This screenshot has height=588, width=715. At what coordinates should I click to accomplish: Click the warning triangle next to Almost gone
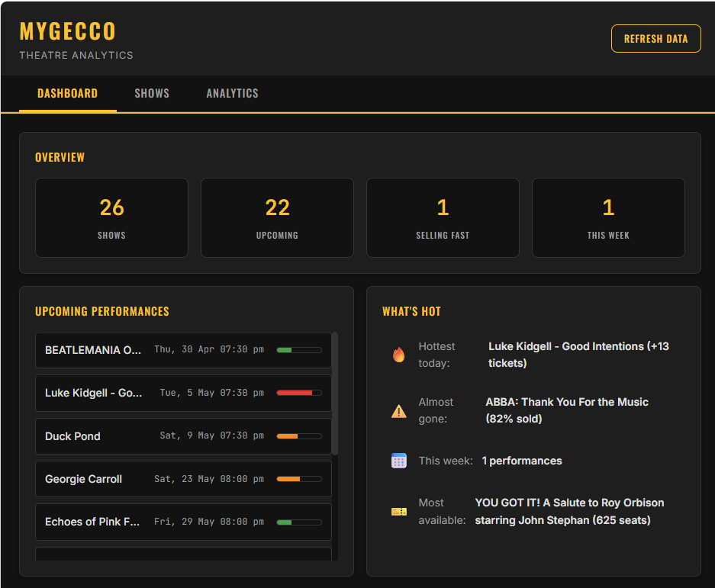tap(398, 410)
